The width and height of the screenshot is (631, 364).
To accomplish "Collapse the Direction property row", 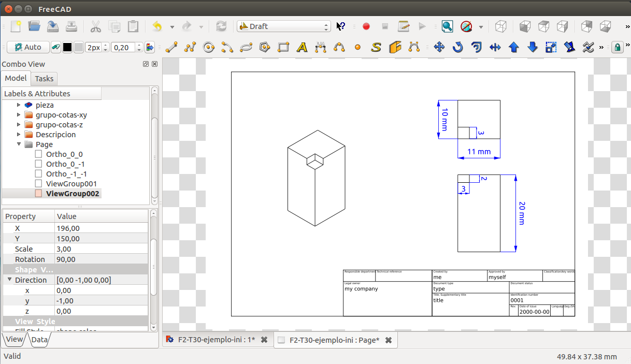I will point(9,280).
